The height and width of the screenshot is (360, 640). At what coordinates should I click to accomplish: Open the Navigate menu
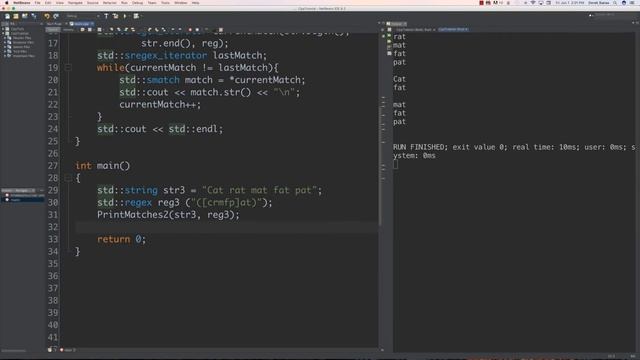(75, 3)
